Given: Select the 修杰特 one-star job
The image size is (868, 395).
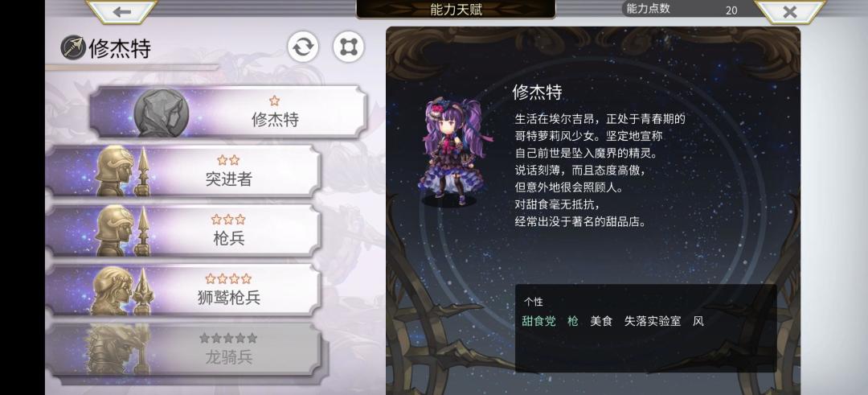Looking at the screenshot, I should pyautogui.click(x=228, y=112).
